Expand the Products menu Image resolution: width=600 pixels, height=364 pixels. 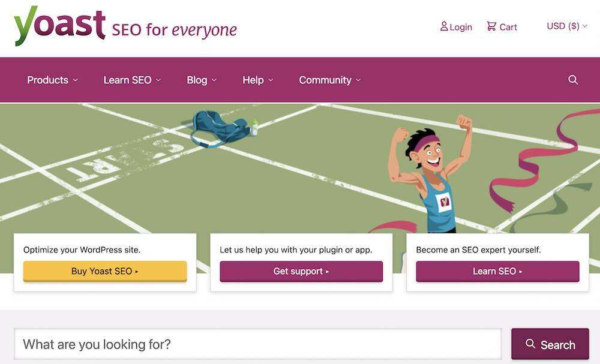(x=52, y=80)
